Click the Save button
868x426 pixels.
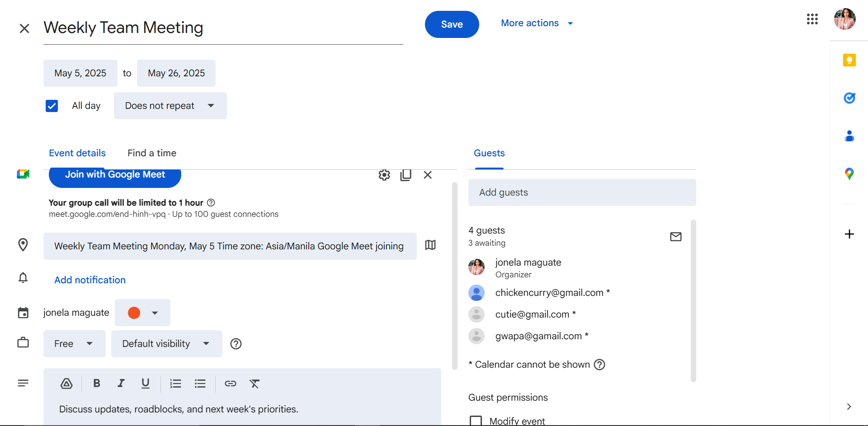[x=452, y=24]
